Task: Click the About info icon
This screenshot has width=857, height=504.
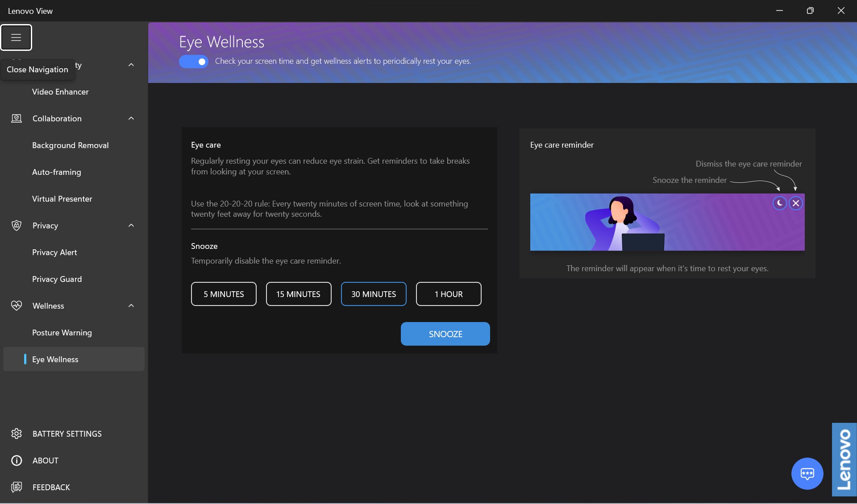Action: click(x=17, y=460)
